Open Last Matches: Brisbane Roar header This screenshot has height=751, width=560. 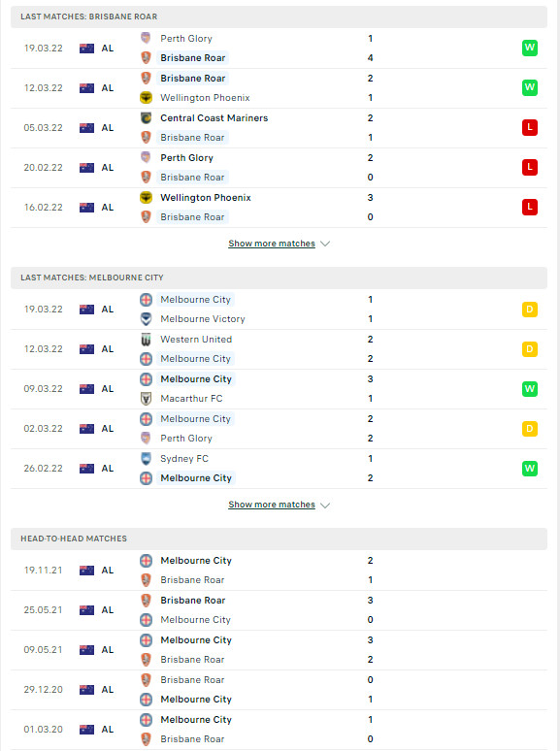click(x=279, y=16)
